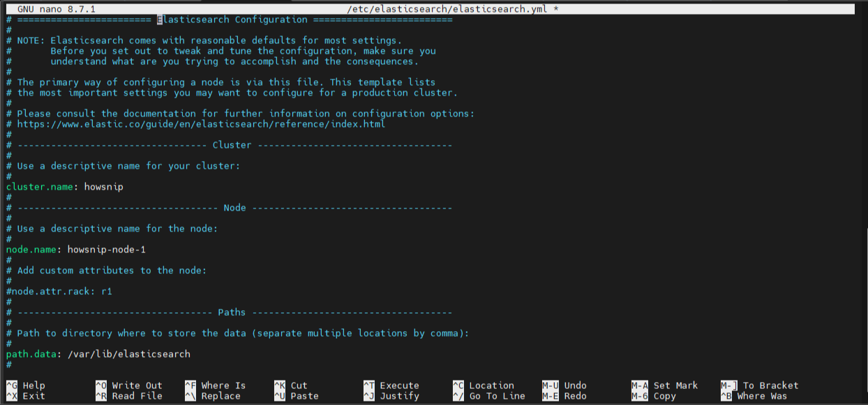Viewport: 868px width, 405px height.
Task: Click the ^X Exit shortcut
Action: pyautogui.click(x=26, y=396)
